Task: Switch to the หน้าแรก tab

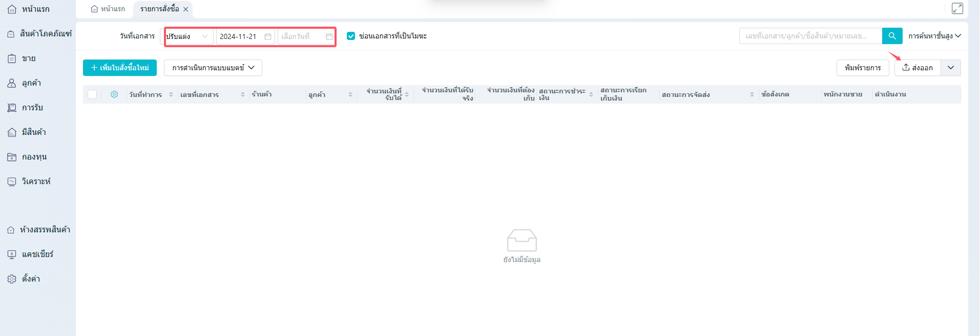Action: [108, 9]
